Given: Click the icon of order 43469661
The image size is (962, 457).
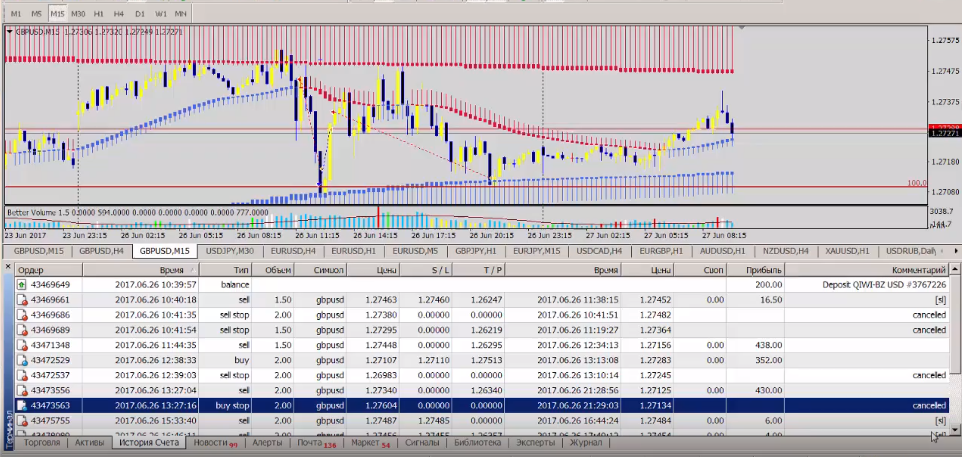Looking at the screenshot, I should point(23,299).
